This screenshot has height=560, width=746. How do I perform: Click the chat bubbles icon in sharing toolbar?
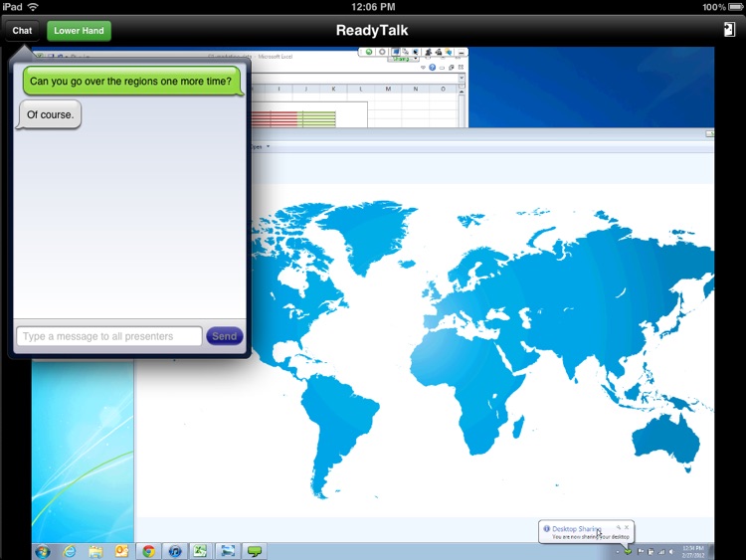pos(449,52)
